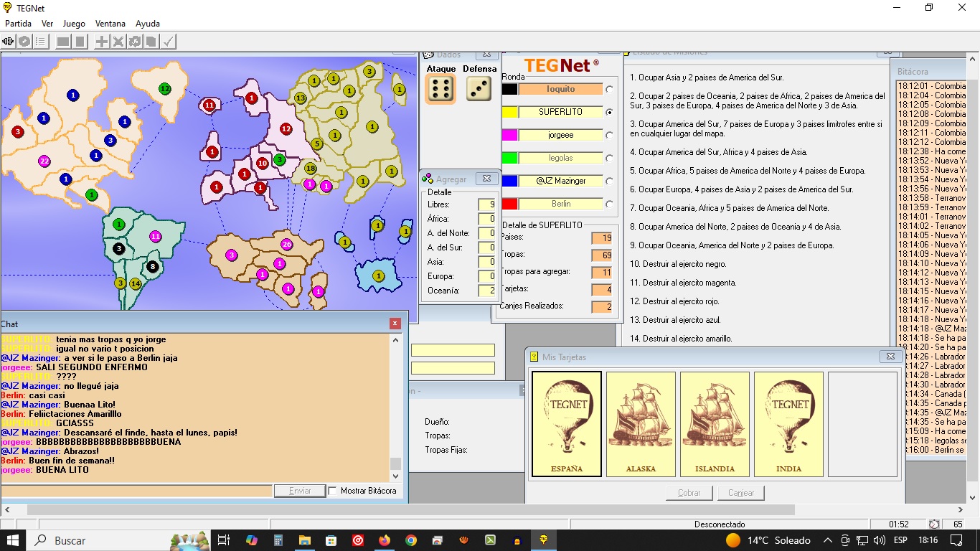Select the yellow army marker with 18
Viewport: 980px width, 551px height.
pyautogui.click(x=311, y=169)
